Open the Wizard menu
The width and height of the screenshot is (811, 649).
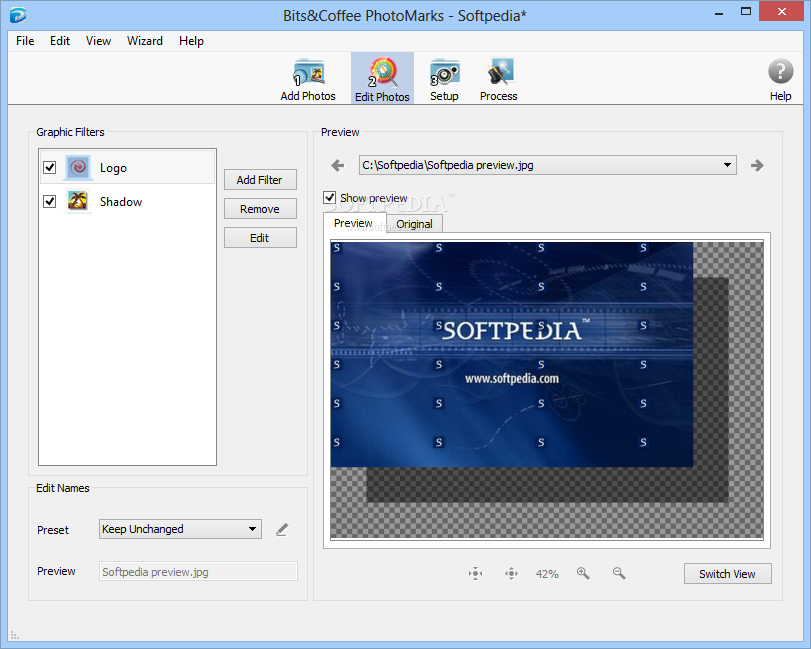(145, 41)
